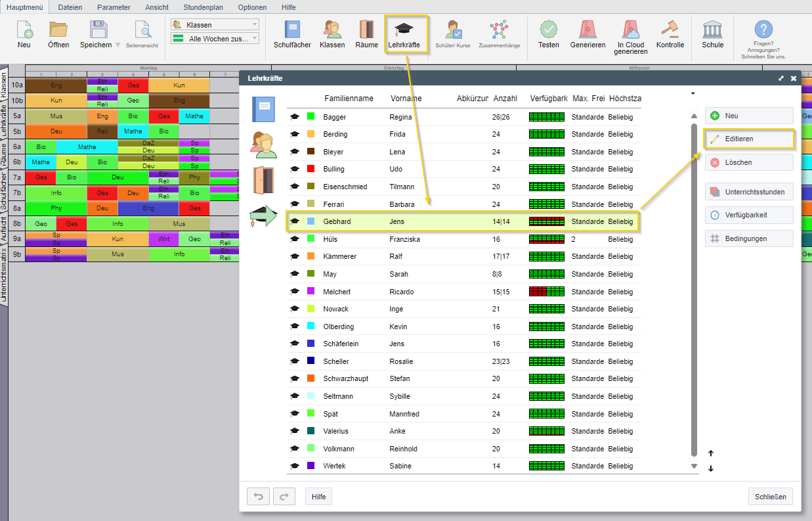Screen dimensions: 812x521
Task: Open Verfügbarkeit button
Action: (749, 215)
